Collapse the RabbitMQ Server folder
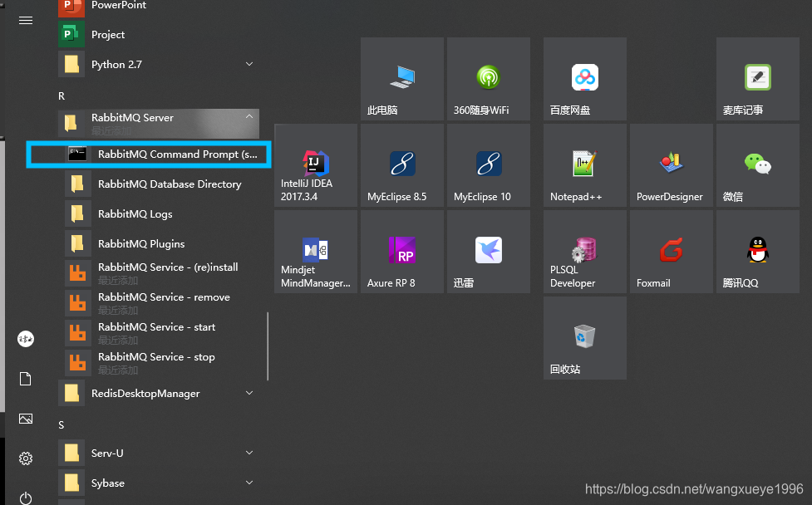 click(159, 124)
